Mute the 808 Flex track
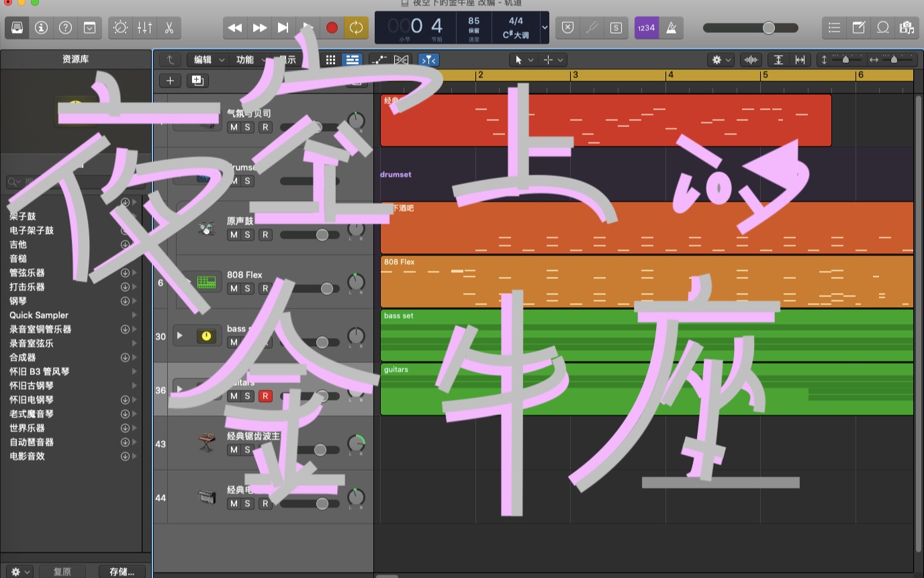 pyautogui.click(x=234, y=288)
